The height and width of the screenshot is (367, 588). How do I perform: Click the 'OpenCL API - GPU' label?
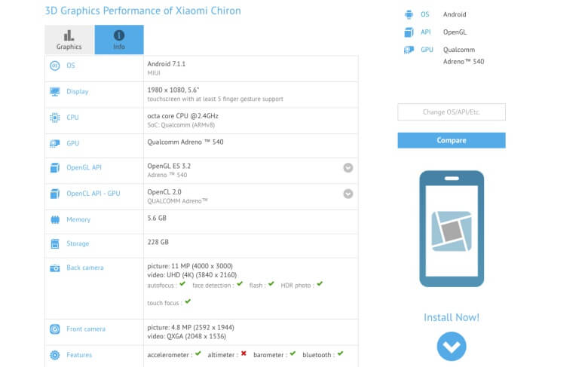93,194
